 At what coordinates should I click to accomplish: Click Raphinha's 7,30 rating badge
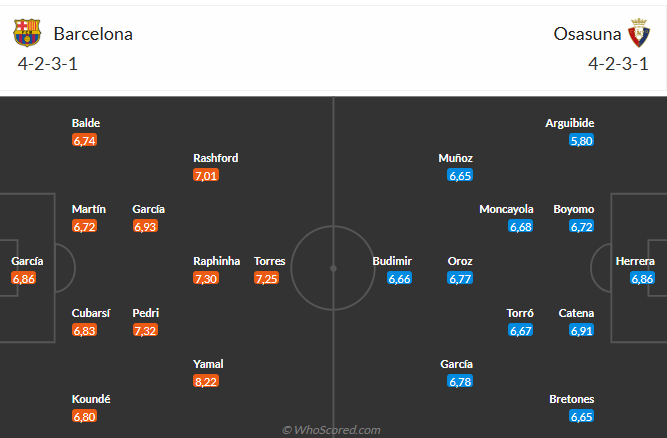[x=206, y=278]
